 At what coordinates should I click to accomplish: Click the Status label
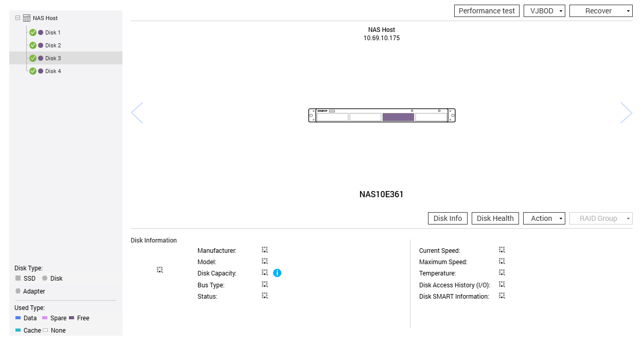click(207, 297)
